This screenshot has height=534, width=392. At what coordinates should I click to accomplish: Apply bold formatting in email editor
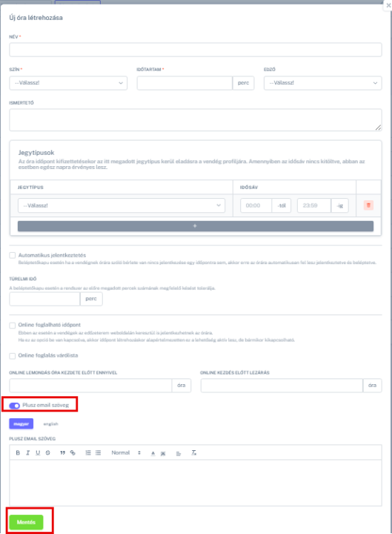(x=18, y=452)
